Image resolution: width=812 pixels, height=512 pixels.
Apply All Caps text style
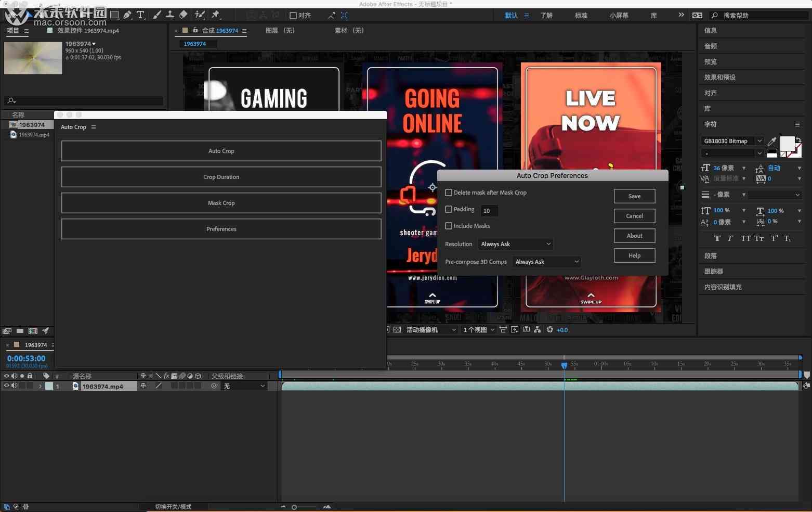745,238
